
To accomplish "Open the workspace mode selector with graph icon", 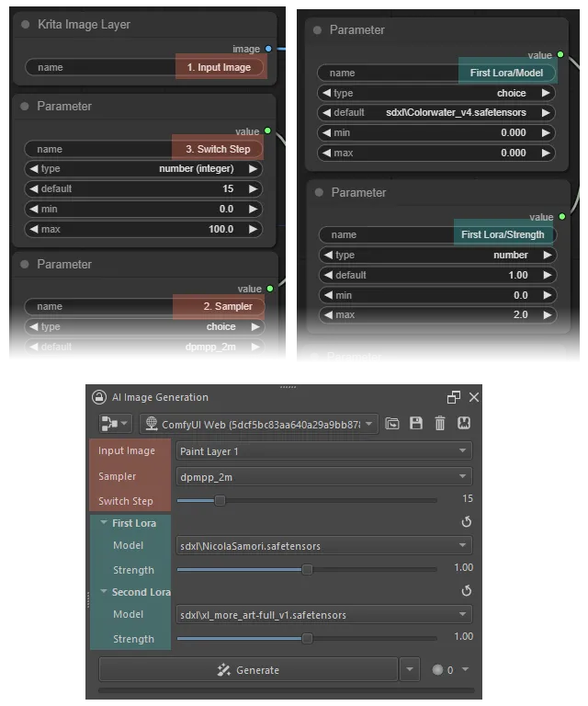I will point(115,424).
